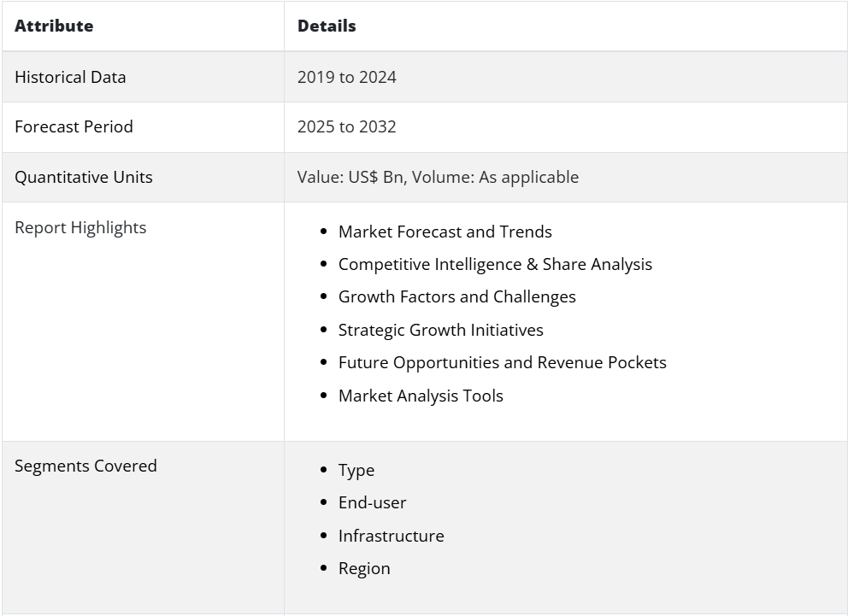Screen dimensions: 848x616
Task: Click Market Forecast and Trends bullet
Action: 445,232
